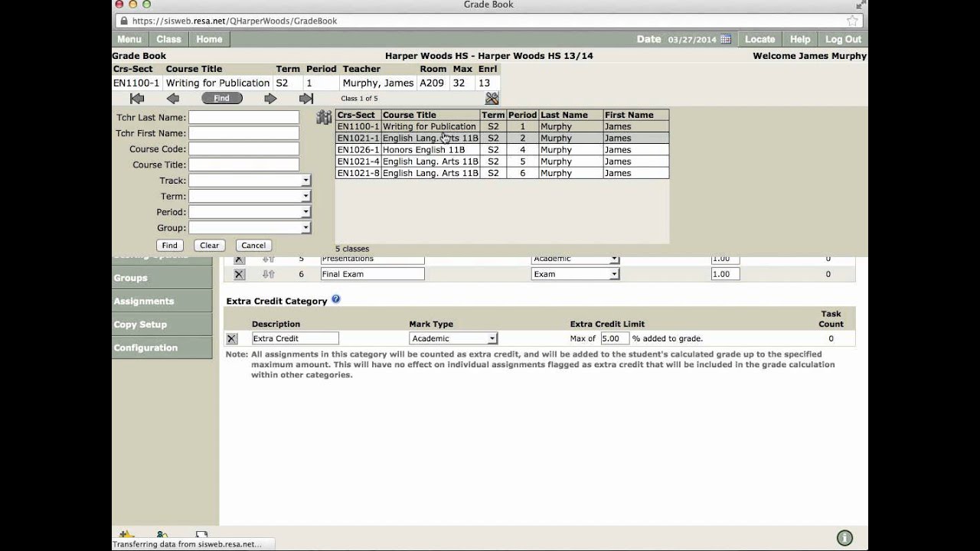
Task: Open the Help menu
Action: click(x=800, y=39)
